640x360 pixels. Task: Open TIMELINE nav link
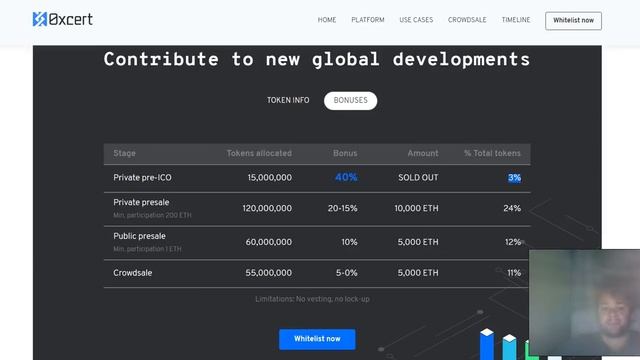point(516,20)
